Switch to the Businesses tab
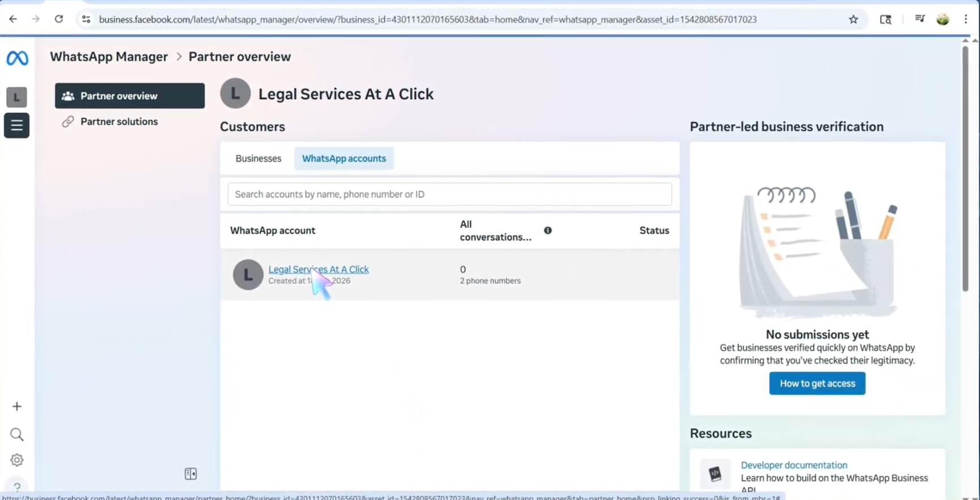Viewport: 980px width, 500px height. tap(258, 158)
